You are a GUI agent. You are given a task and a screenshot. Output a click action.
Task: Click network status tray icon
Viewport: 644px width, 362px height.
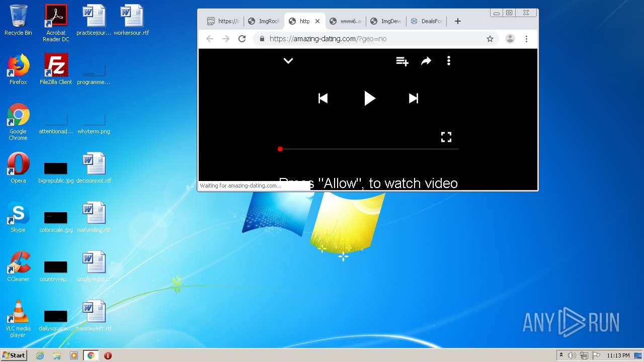point(584,355)
